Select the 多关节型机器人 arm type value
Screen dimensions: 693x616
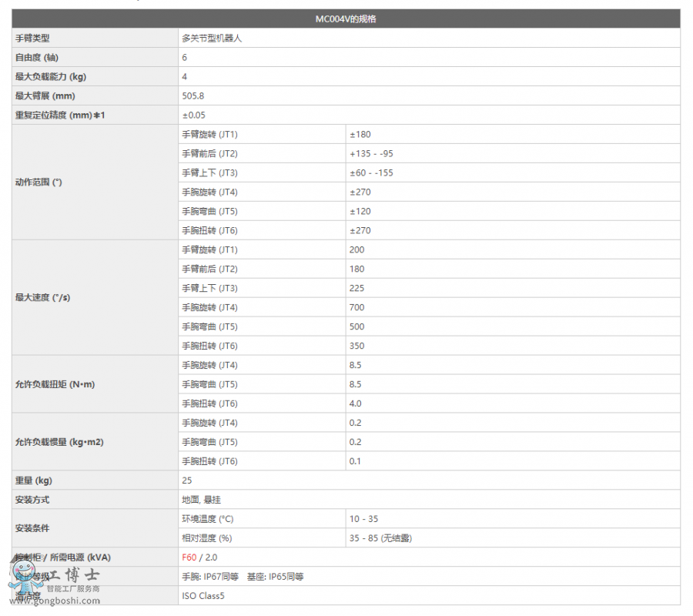point(212,38)
